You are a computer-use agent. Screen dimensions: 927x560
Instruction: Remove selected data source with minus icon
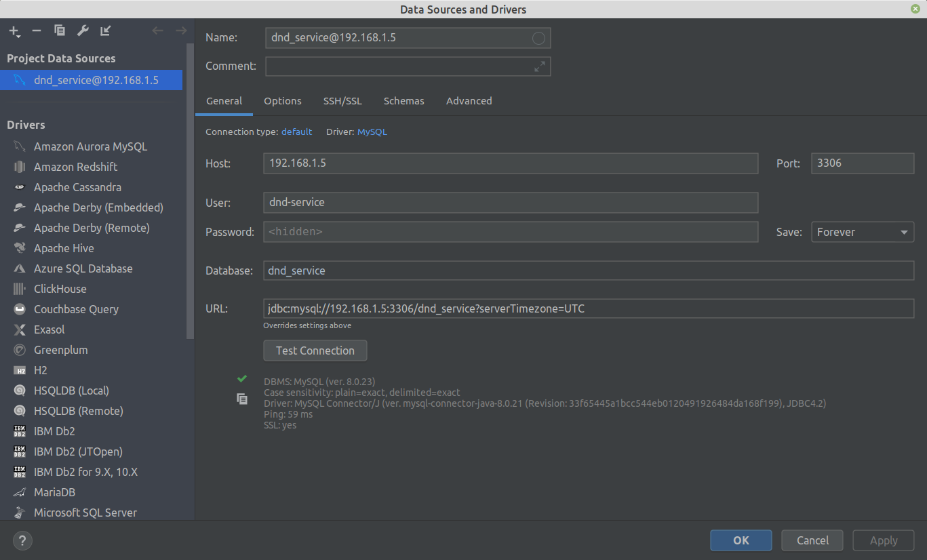(37, 31)
